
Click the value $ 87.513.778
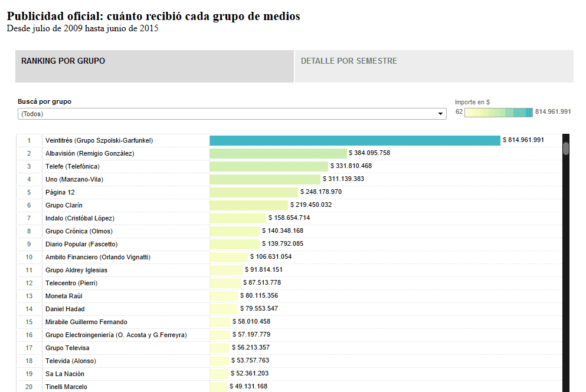point(262,282)
